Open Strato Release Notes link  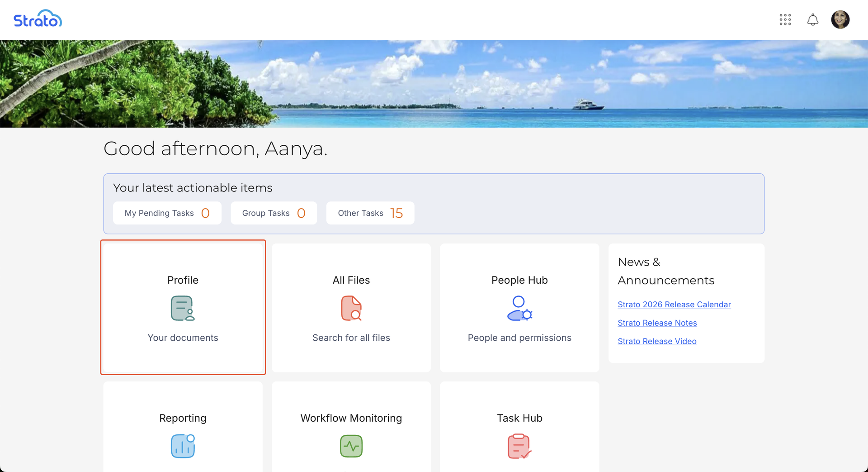pyautogui.click(x=657, y=323)
